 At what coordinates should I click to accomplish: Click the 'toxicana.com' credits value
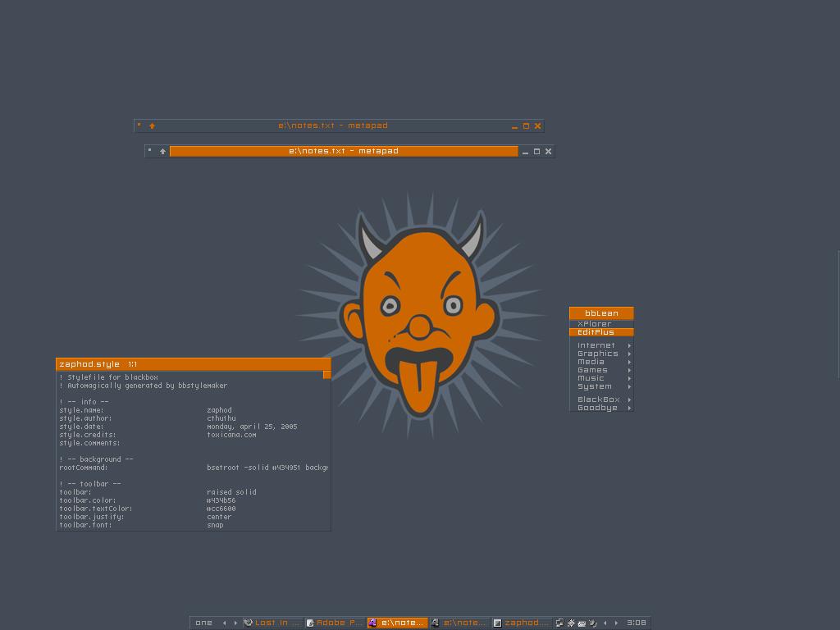click(x=231, y=435)
